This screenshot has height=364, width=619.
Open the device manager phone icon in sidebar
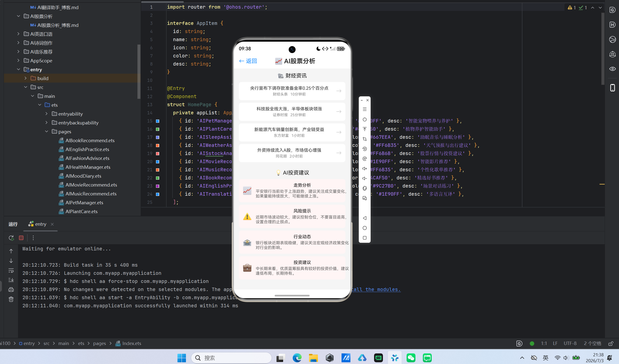coord(612,88)
